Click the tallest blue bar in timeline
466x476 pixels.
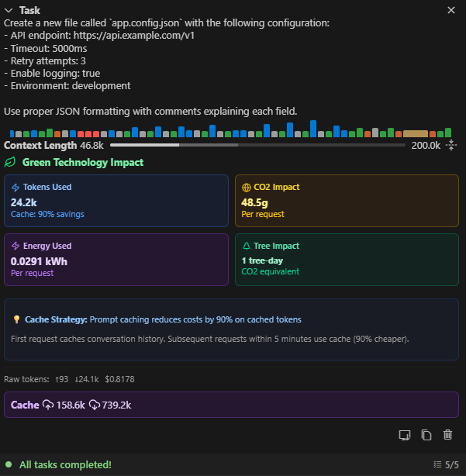pos(313,129)
